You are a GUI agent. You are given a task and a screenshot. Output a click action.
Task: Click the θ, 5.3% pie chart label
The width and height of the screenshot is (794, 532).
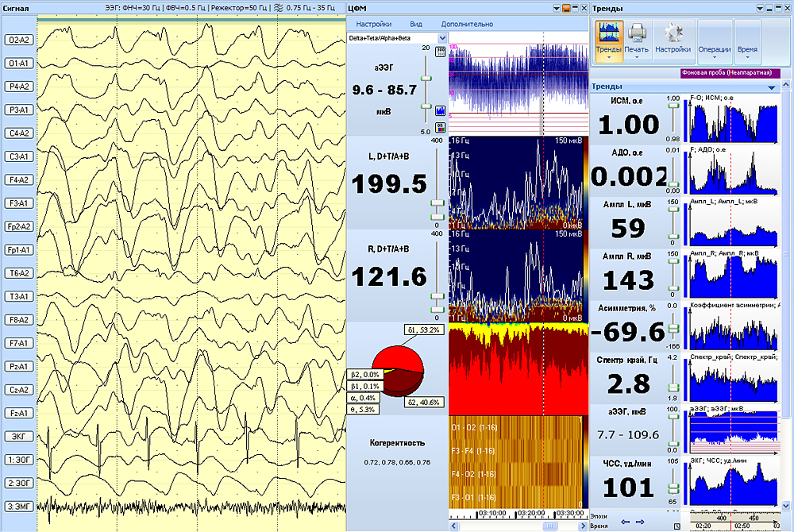pyautogui.click(x=363, y=410)
